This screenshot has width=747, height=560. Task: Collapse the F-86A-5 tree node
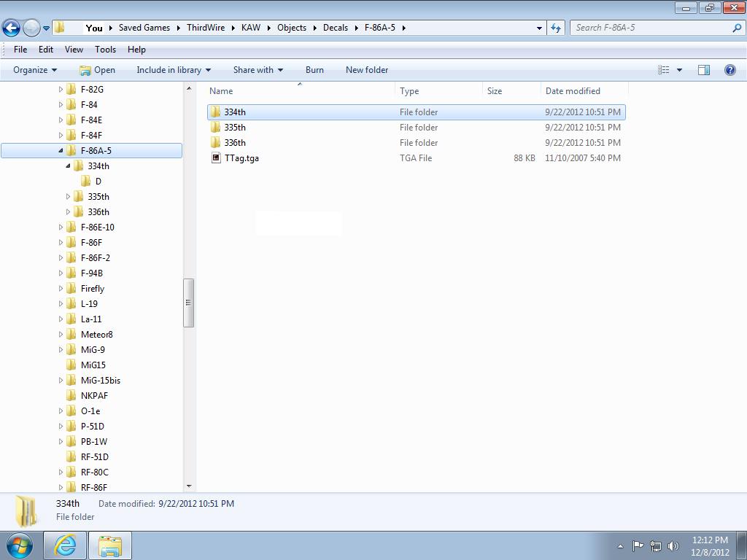coord(61,150)
